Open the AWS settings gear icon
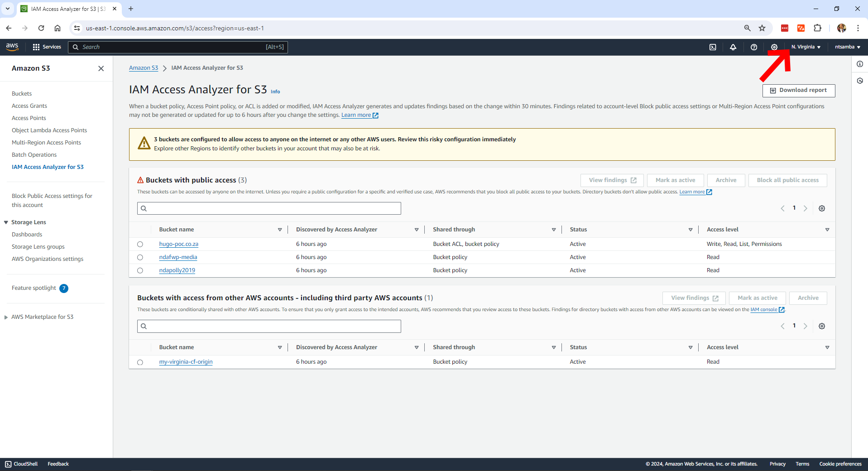868x471 pixels. pyautogui.click(x=774, y=47)
